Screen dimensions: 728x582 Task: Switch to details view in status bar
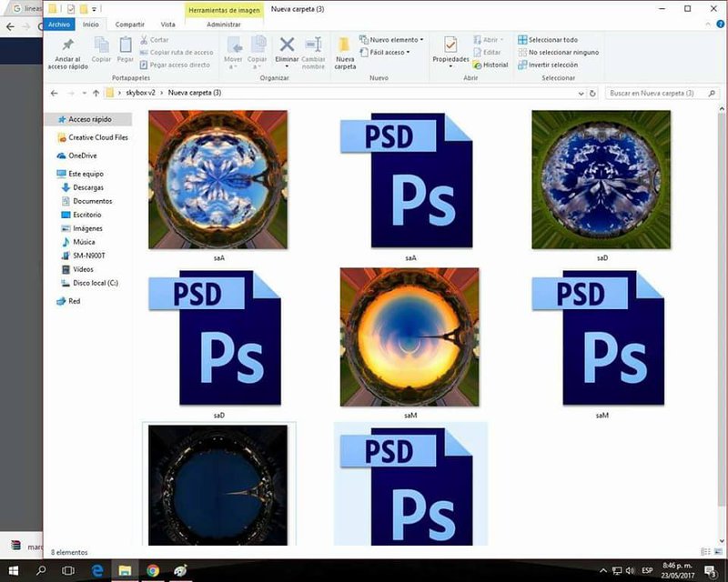click(x=705, y=552)
